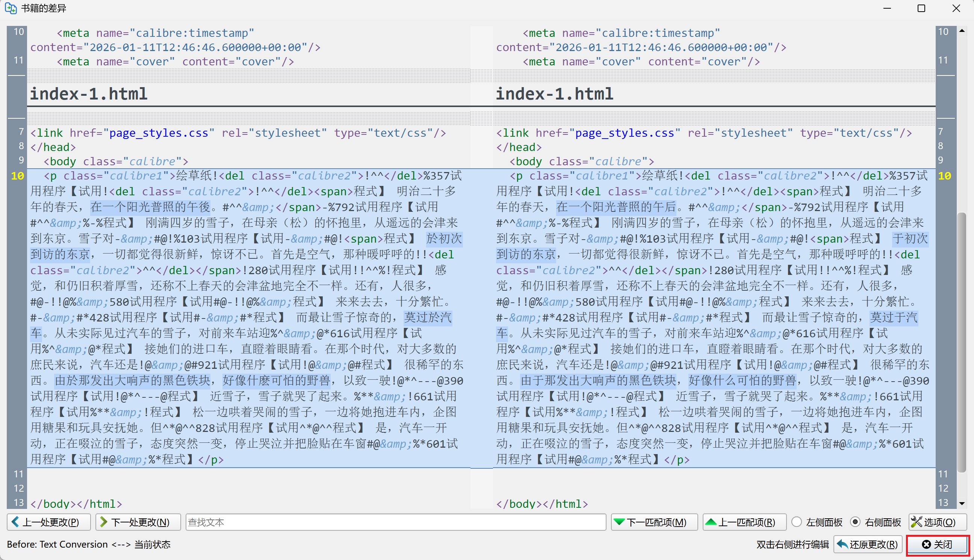Select right panel (右侧面板) radio button

pyautogui.click(x=855, y=522)
